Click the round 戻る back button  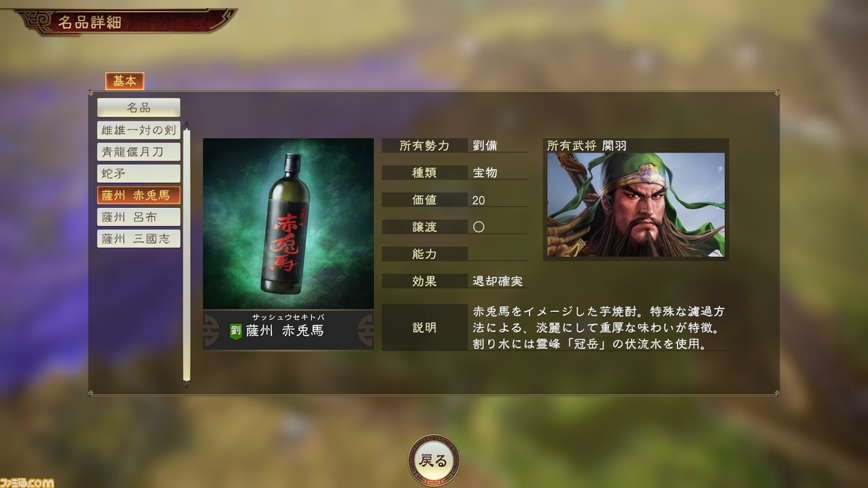pyautogui.click(x=433, y=461)
